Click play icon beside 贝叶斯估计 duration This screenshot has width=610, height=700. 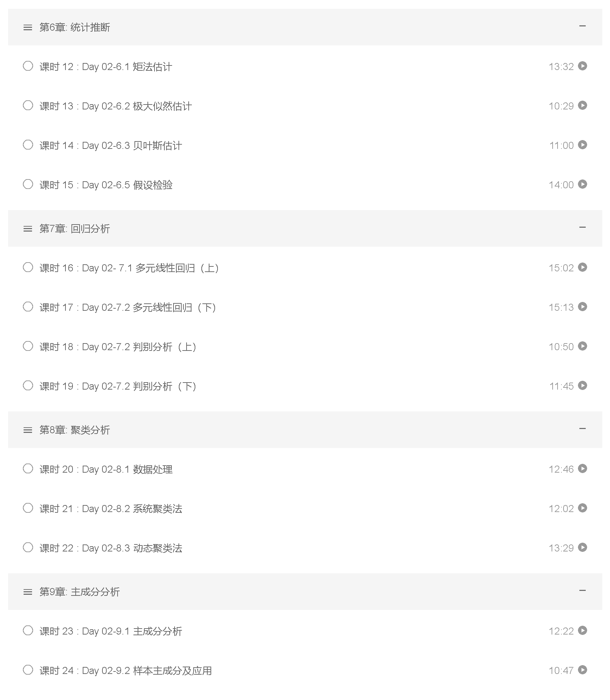click(583, 145)
